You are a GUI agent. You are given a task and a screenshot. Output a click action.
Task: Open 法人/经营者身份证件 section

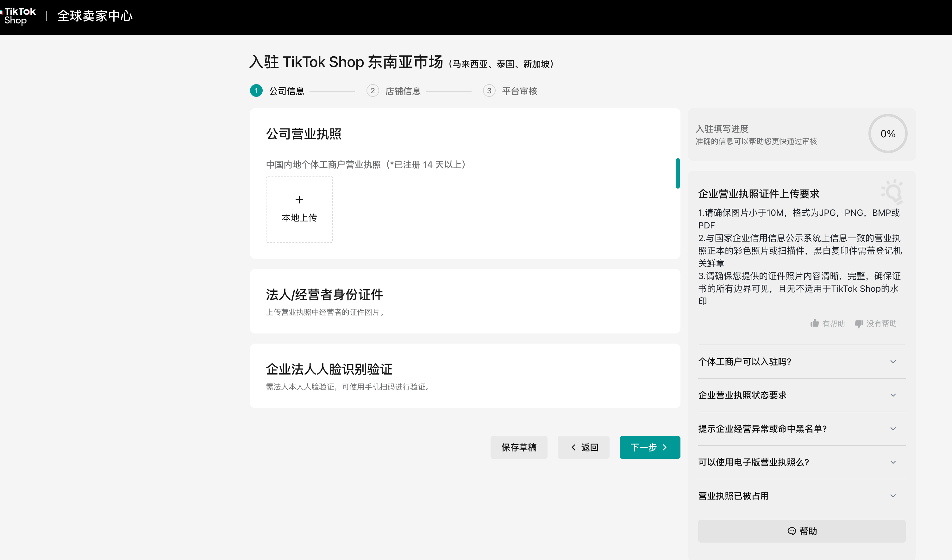465,301
